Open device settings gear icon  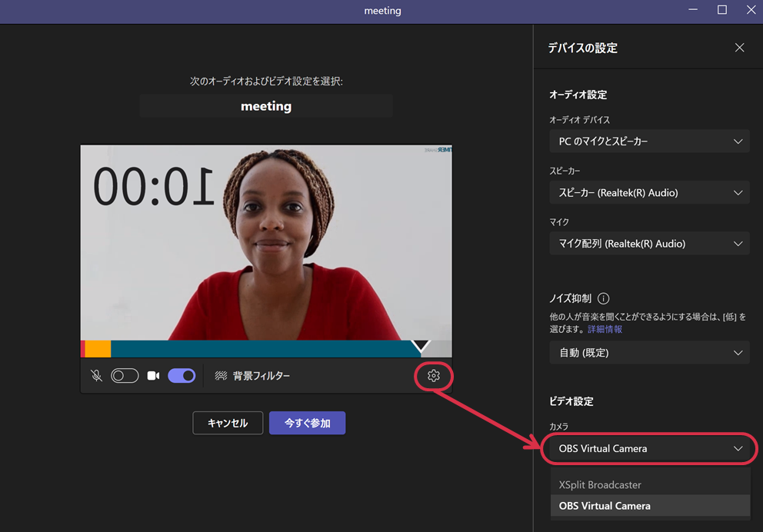tap(433, 376)
